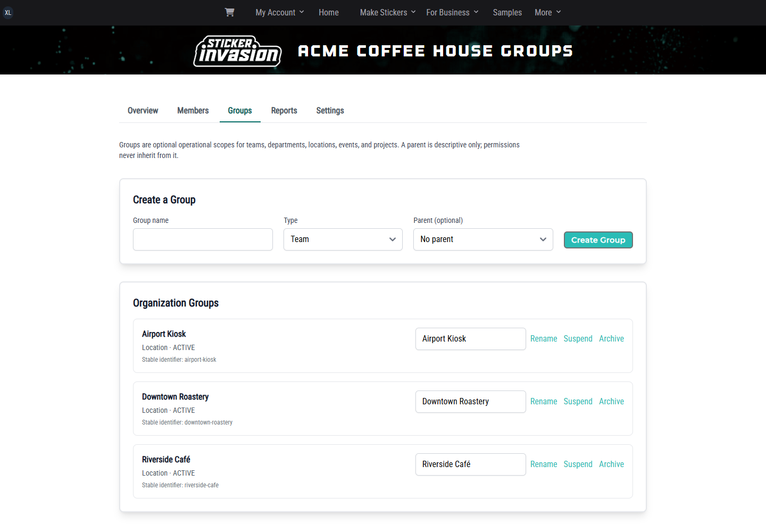Expand the More menu
The image size is (766, 532).
tap(548, 12)
